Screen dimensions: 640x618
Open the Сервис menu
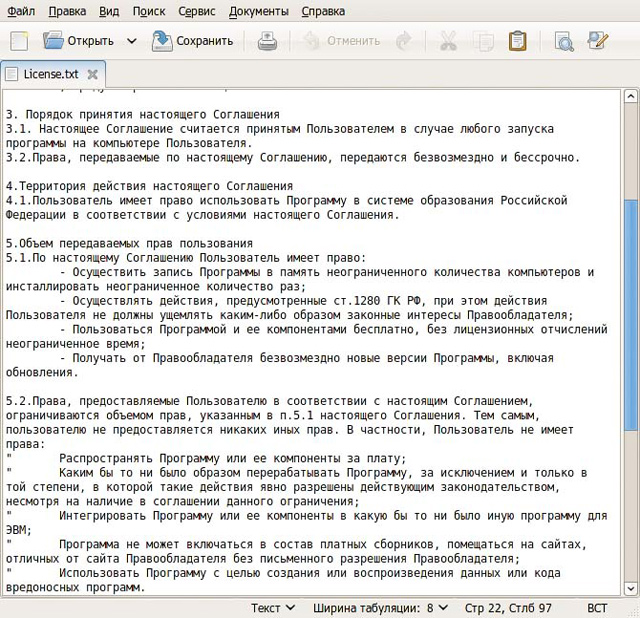[x=196, y=11]
